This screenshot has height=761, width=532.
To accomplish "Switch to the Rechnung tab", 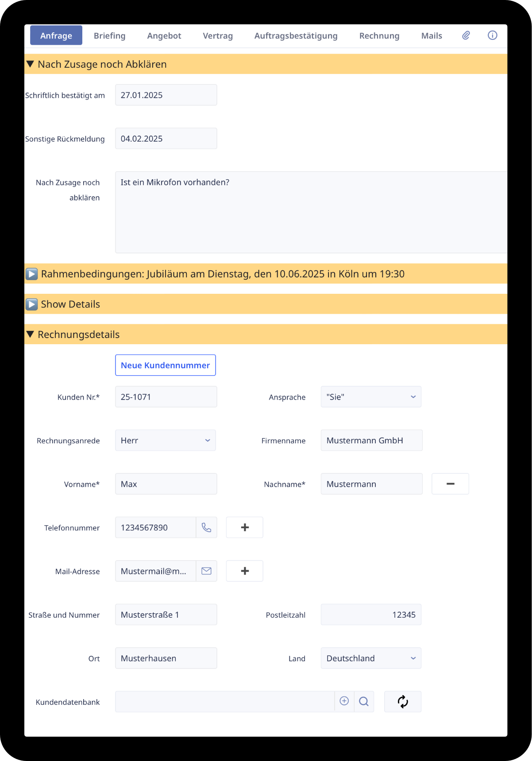I will point(379,36).
